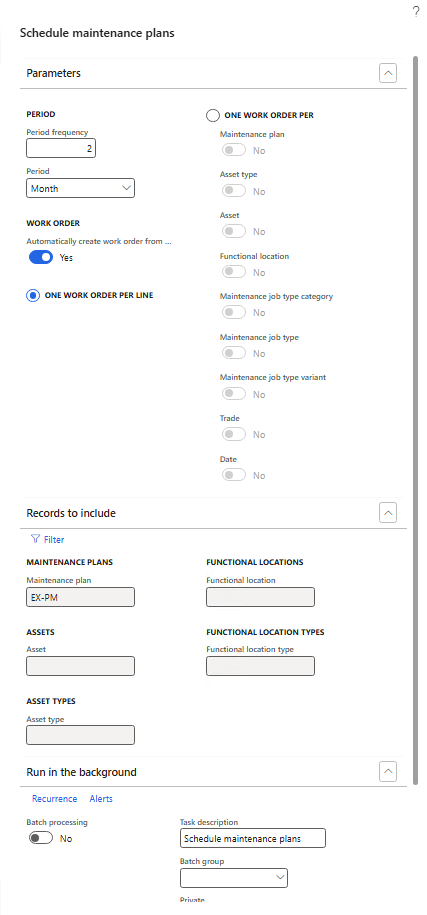
Task: Toggle the Date switch
Action: pyautogui.click(x=234, y=475)
